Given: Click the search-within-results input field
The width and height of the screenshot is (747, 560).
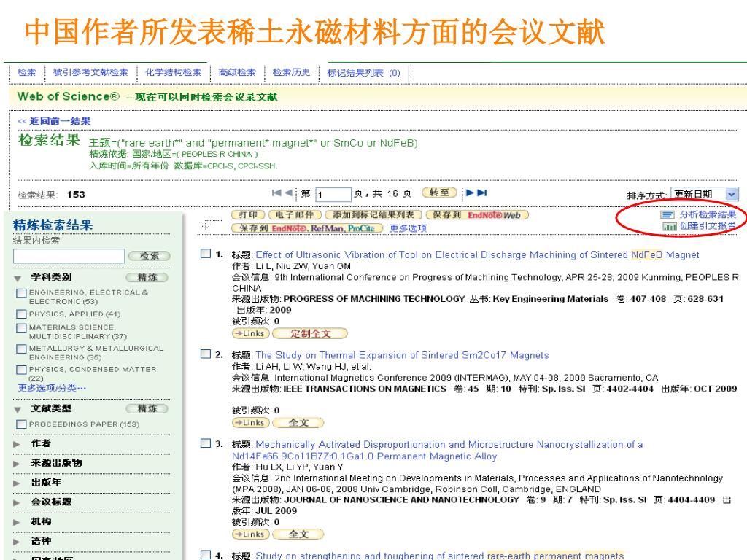Looking at the screenshot, I should 69,256.
